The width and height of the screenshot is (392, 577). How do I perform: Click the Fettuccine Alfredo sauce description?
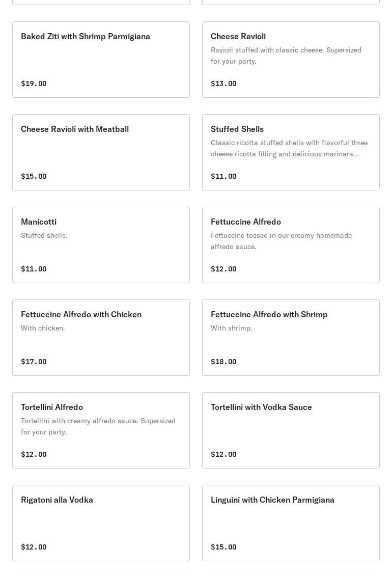(281, 241)
